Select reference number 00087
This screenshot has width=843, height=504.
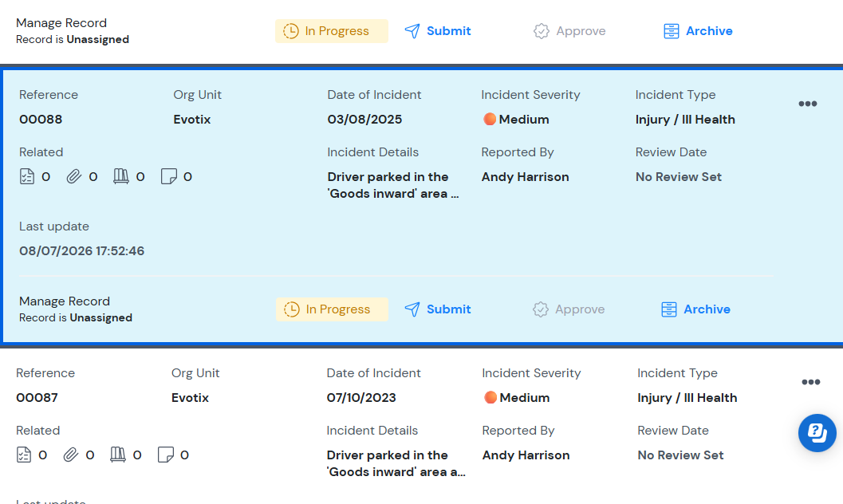(37, 398)
